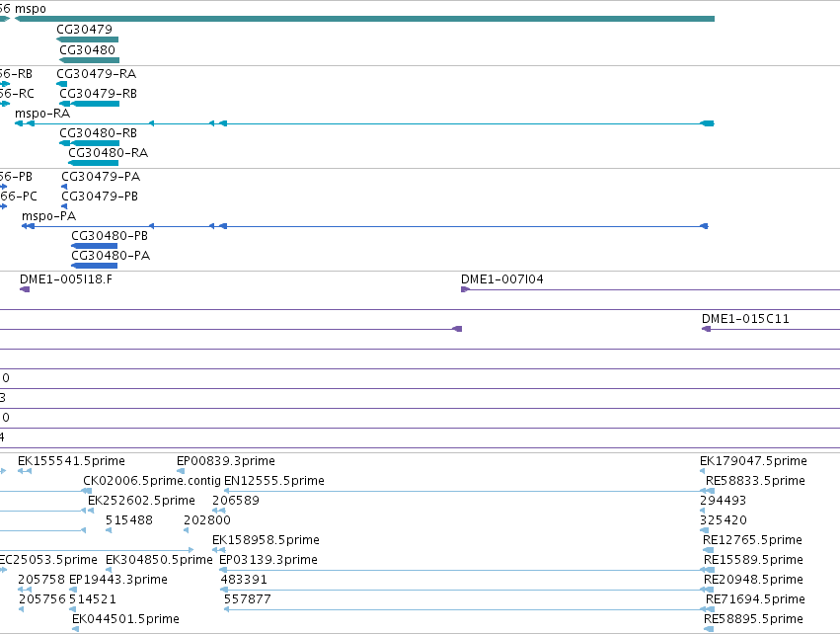The height and width of the screenshot is (634, 840).
Task: Select EST EN12555.5prime
Action: point(274,481)
